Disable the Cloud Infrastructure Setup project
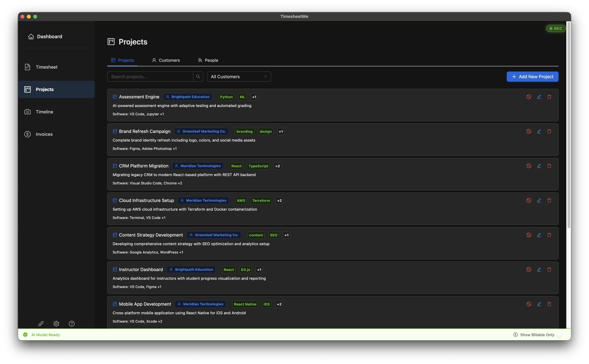This screenshot has height=364, width=589. [528, 200]
